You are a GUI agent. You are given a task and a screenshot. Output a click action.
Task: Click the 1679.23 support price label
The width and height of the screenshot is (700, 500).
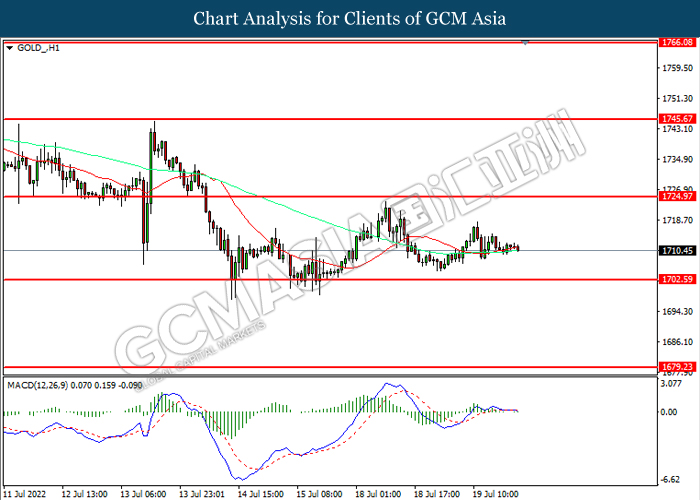pyautogui.click(x=677, y=367)
